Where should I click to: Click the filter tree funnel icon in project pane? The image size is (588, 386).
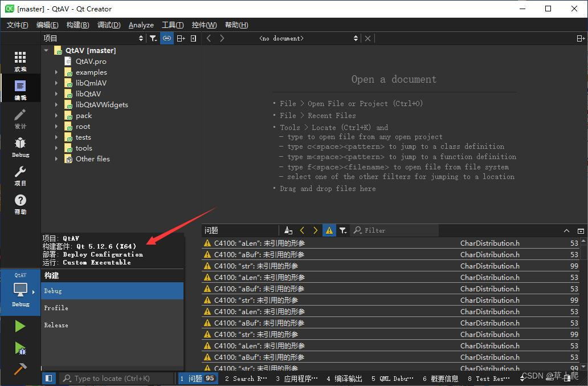tap(153, 38)
